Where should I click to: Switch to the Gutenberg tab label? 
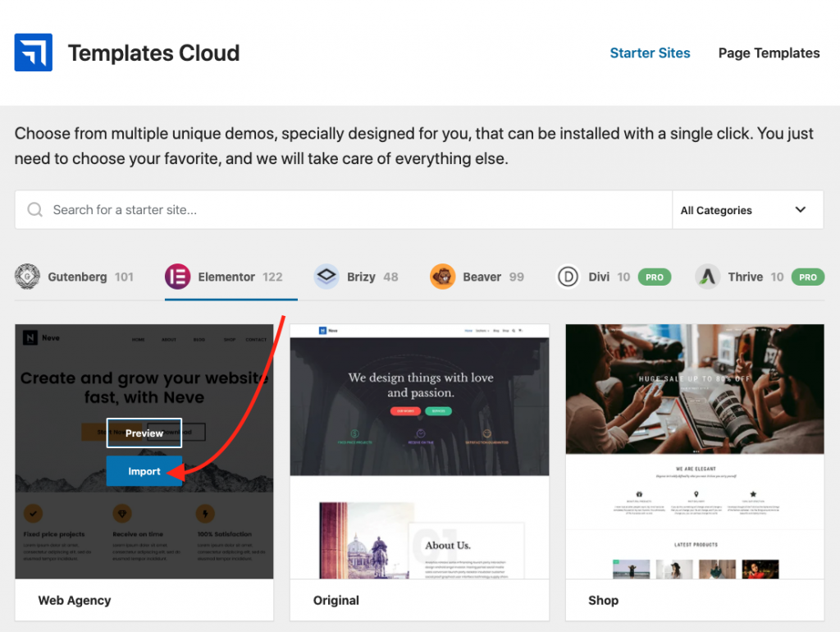[x=77, y=277]
